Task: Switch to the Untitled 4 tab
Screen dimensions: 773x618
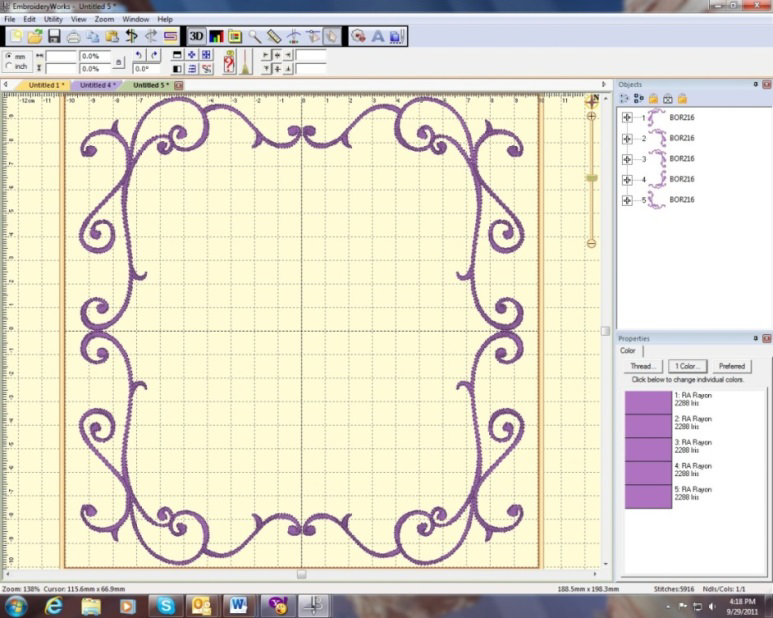Action: point(96,85)
